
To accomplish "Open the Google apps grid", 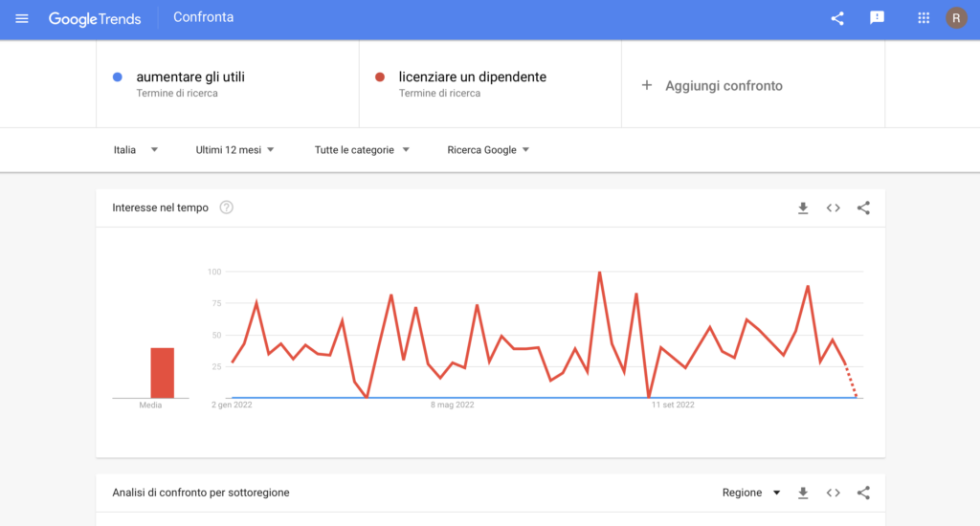I will pos(924,18).
